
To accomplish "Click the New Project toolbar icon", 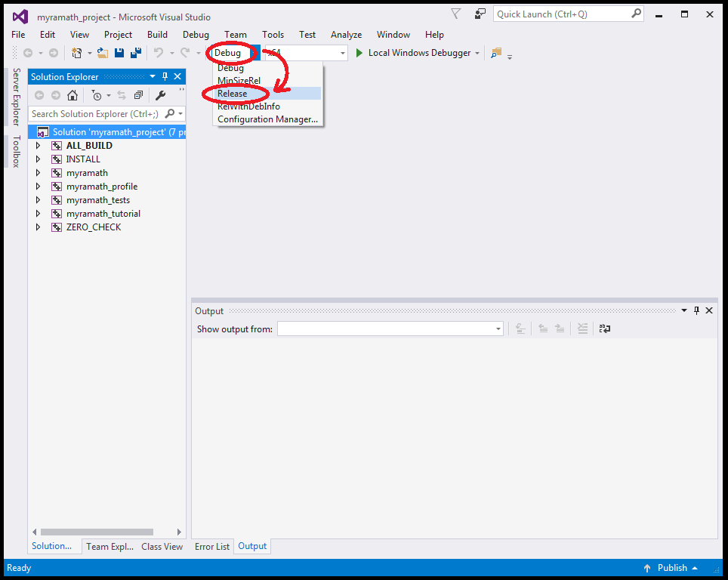I will pyautogui.click(x=76, y=53).
